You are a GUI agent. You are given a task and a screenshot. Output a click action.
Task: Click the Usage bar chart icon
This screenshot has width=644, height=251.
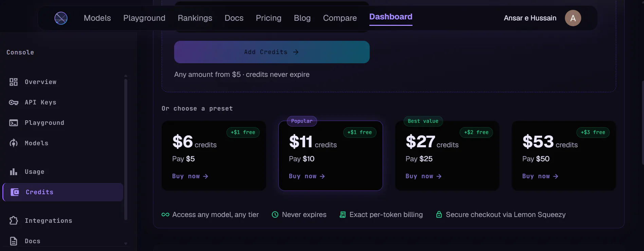14,172
